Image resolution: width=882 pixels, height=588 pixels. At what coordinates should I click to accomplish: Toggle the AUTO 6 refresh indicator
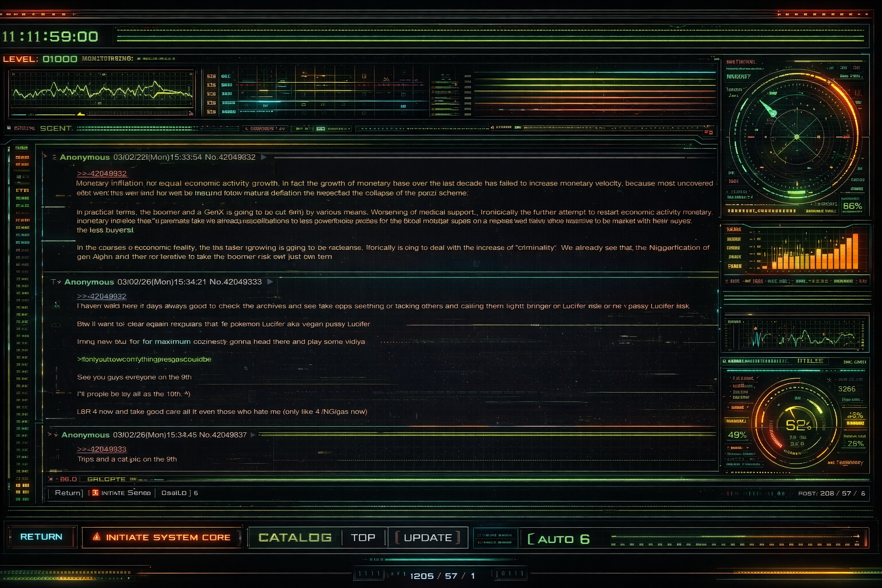click(x=558, y=539)
